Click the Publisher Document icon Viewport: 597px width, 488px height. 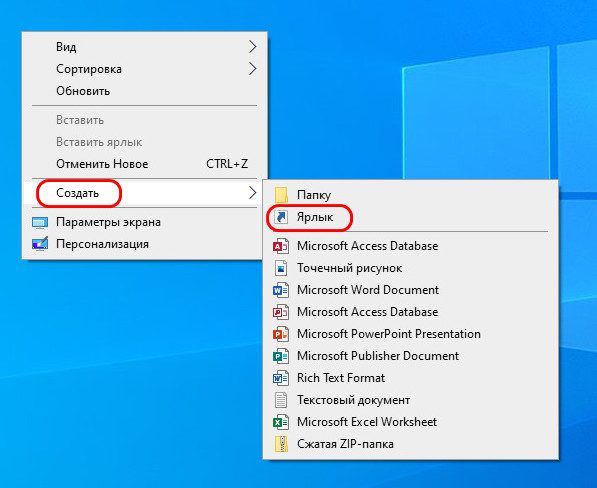[281, 356]
